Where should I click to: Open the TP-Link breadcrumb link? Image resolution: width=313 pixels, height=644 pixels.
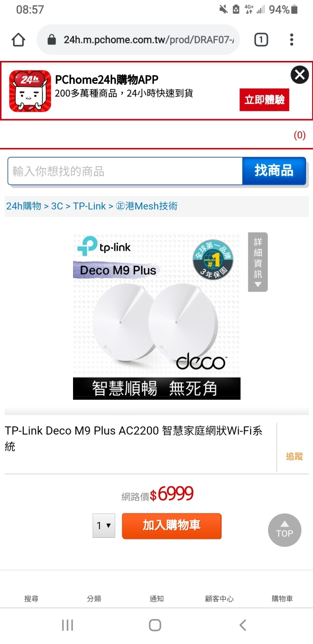tap(90, 206)
